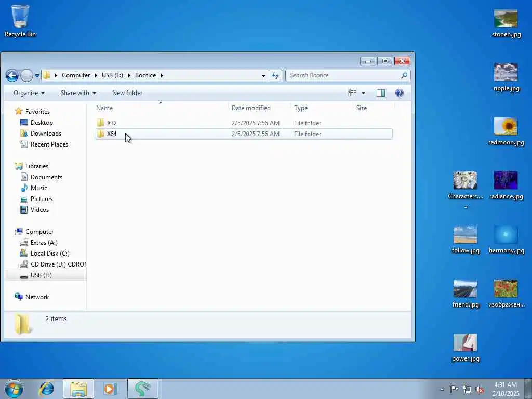The width and height of the screenshot is (532, 399).
Task: Launch Internet Explorer from the taskbar
Action: (x=46, y=389)
